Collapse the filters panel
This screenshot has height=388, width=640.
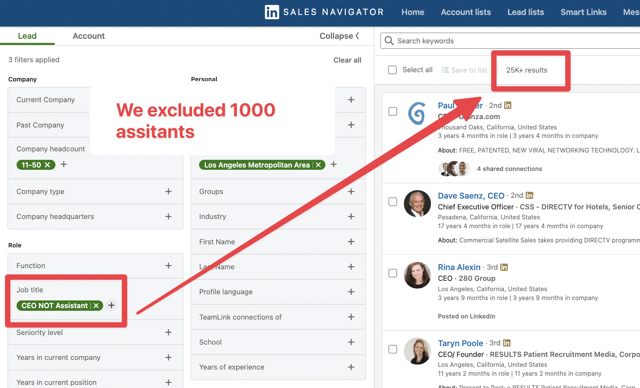(x=339, y=36)
